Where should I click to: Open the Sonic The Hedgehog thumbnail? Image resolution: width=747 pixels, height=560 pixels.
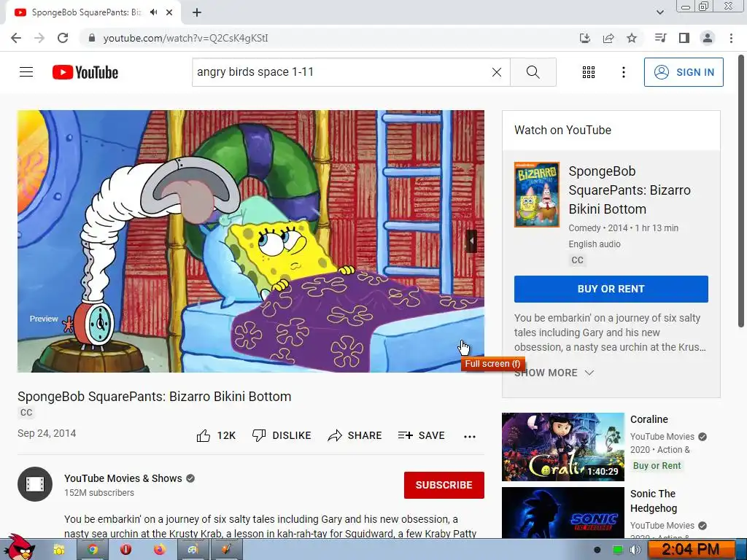(x=563, y=513)
